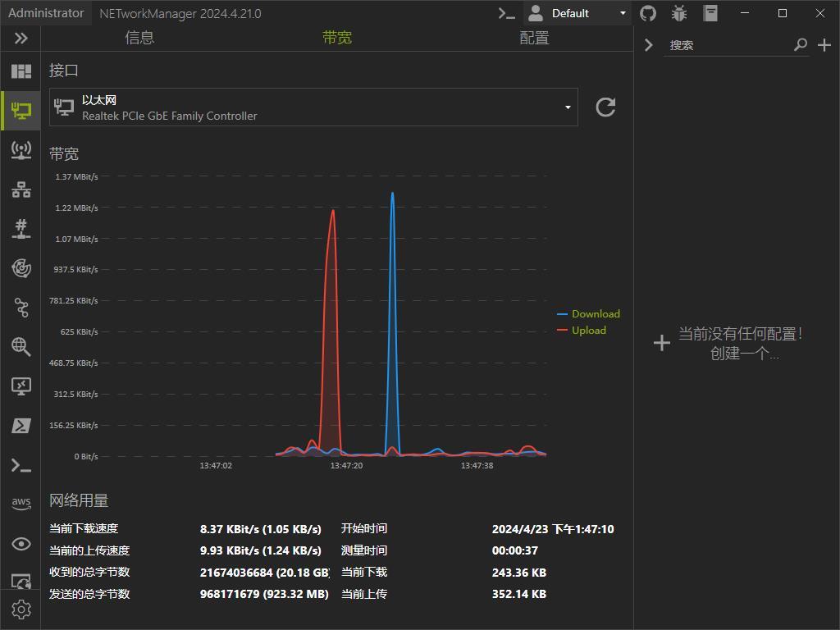840x630 pixels.
Task: Open application Settings via gear icon
Action: [x=21, y=609]
